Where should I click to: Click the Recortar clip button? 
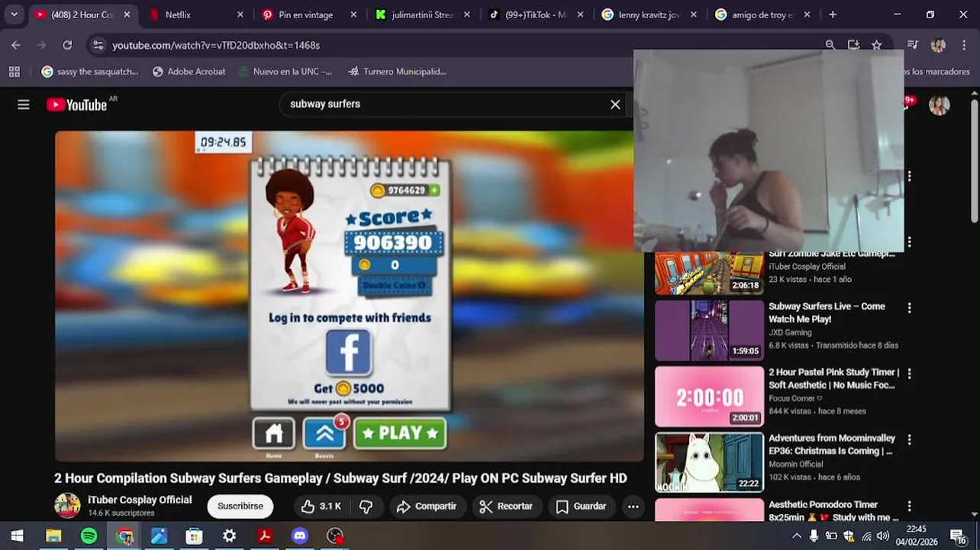coord(506,506)
